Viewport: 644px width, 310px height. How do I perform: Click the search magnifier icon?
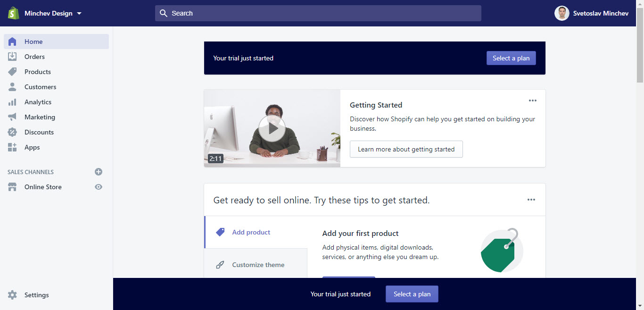coord(164,13)
